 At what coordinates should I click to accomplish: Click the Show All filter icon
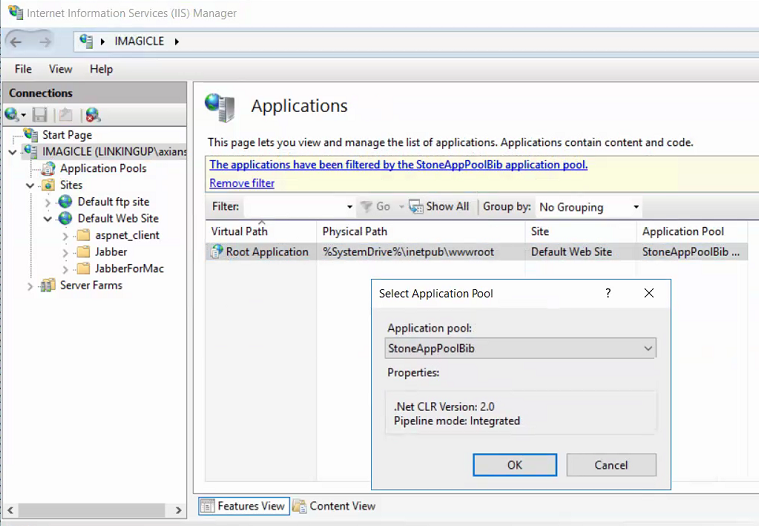(x=415, y=207)
